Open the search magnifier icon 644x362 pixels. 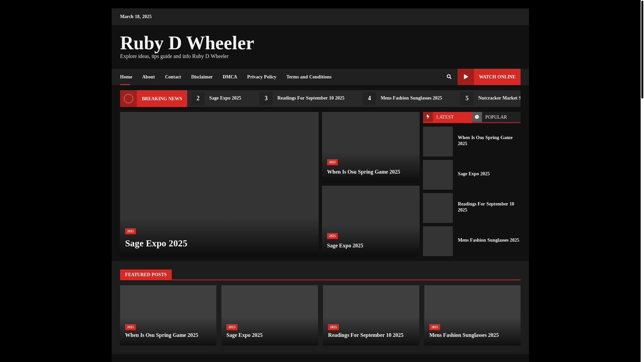[x=449, y=77]
